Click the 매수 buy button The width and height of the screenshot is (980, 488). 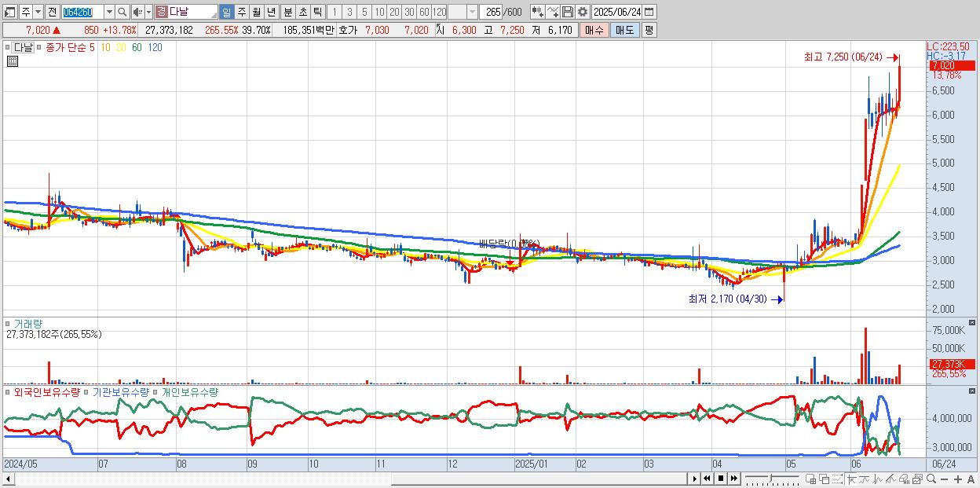(x=594, y=30)
